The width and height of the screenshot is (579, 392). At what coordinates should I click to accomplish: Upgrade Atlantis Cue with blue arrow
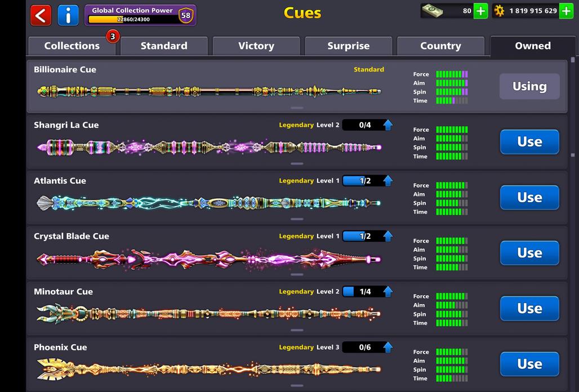click(x=388, y=181)
